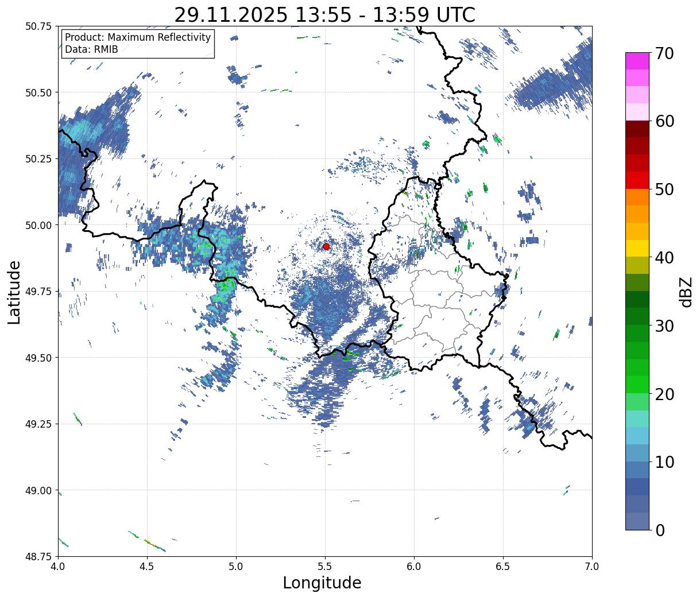Click the colorbar tick label 0
This screenshot has width=700, height=597.
coord(660,530)
